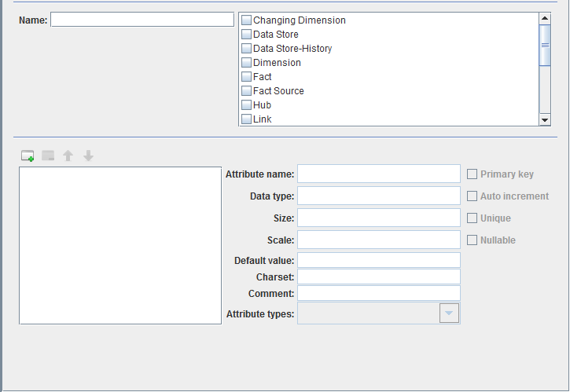Click the Data type field
Viewport: 570px width, 392px height.
click(x=378, y=196)
